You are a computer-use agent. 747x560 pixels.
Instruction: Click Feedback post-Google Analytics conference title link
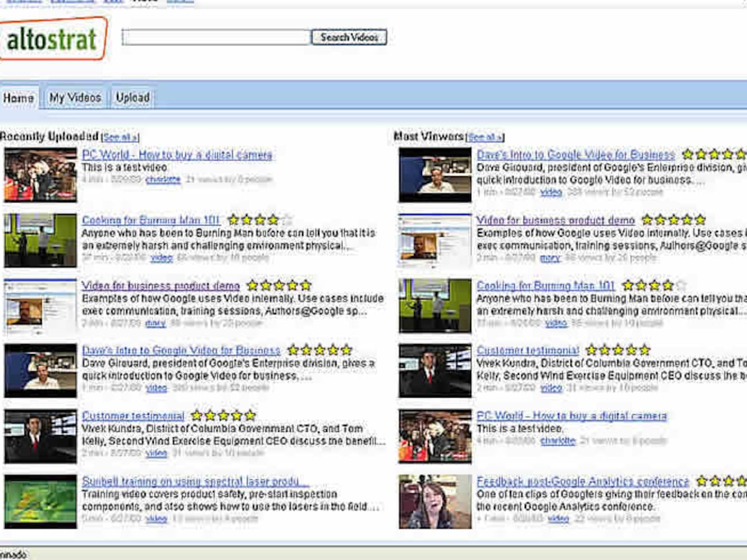click(583, 482)
